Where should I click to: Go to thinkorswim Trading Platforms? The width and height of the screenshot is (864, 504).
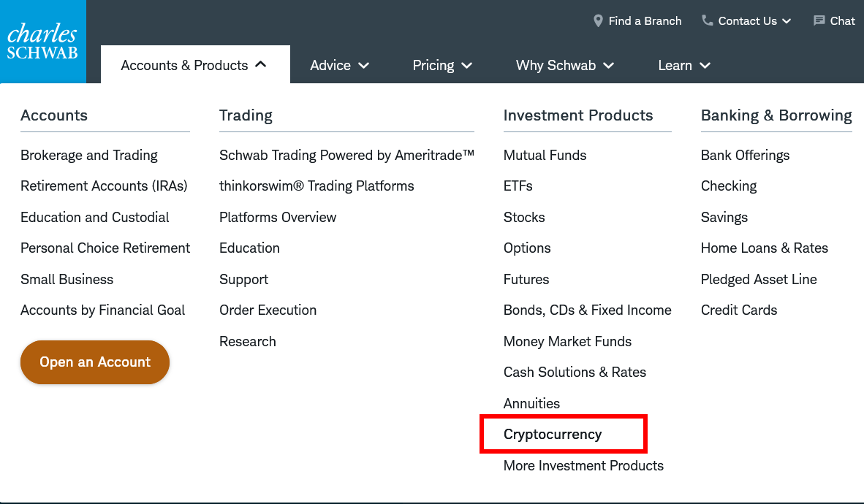coord(317,186)
